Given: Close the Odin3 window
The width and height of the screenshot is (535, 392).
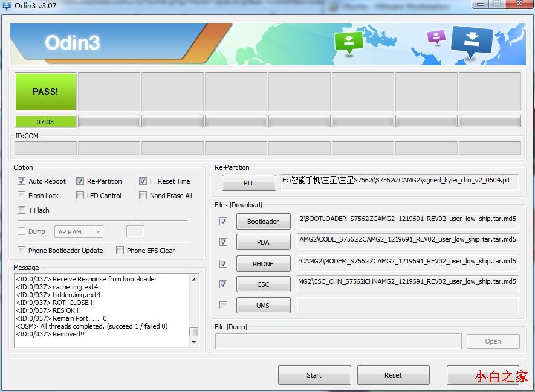Looking at the screenshot, I should [x=519, y=4].
